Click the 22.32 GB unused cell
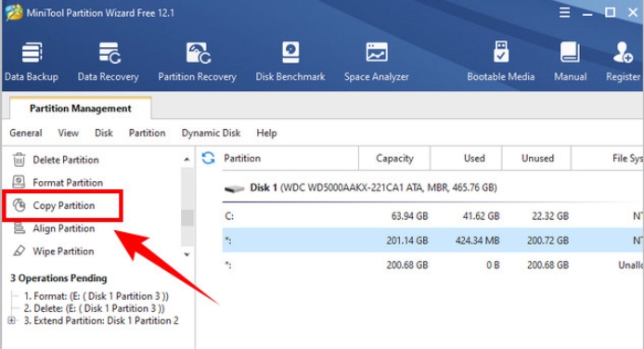The width and height of the screenshot is (644, 349). [550, 216]
